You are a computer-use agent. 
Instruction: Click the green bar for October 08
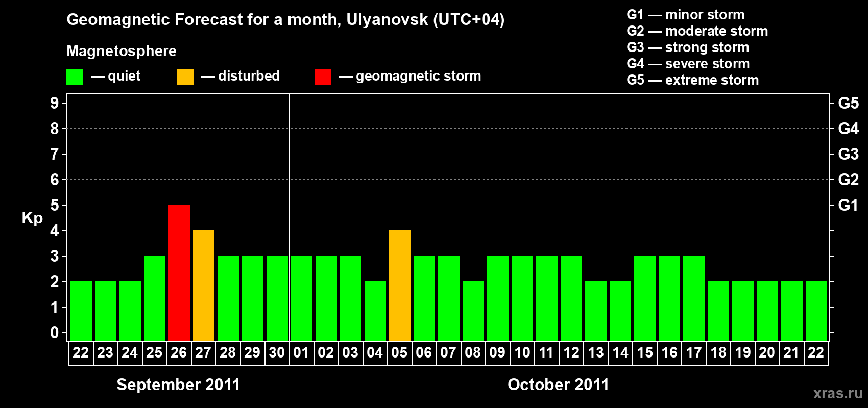pos(473,311)
